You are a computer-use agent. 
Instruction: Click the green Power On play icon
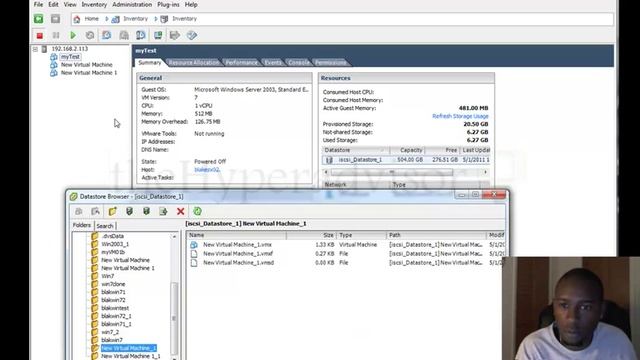(x=73, y=36)
